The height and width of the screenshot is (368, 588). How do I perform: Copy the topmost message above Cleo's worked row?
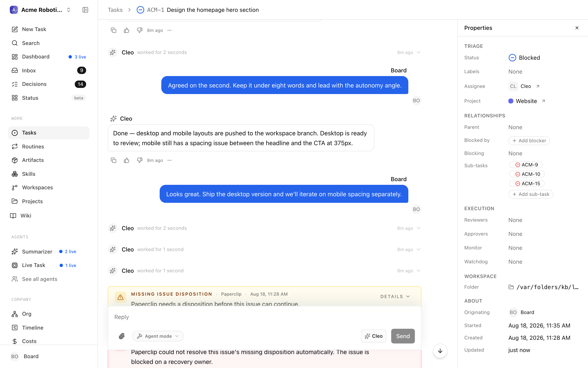(x=114, y=30)
